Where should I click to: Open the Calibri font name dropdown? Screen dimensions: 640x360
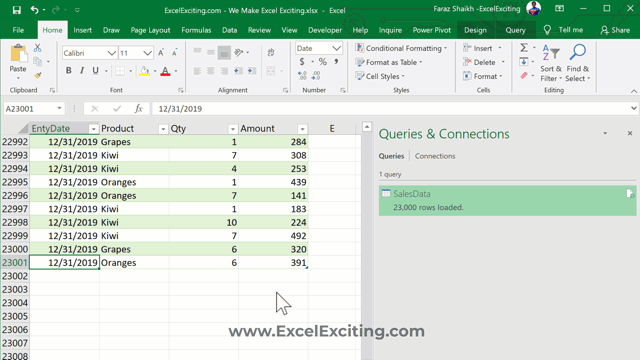click(111, 53)
